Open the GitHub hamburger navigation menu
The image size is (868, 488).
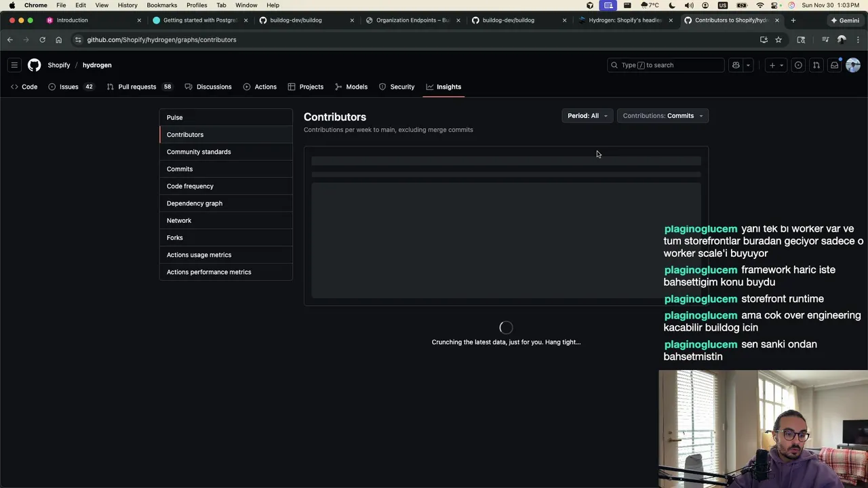point(14,65)
